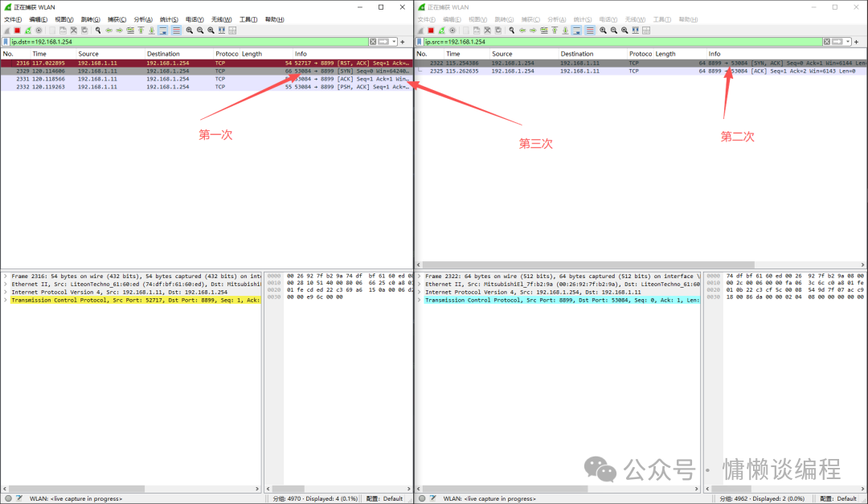Toggle packet colorization in left window
The height and width of the screenshot is (504, 868).
pyautogui.click(x=176, y=31)
